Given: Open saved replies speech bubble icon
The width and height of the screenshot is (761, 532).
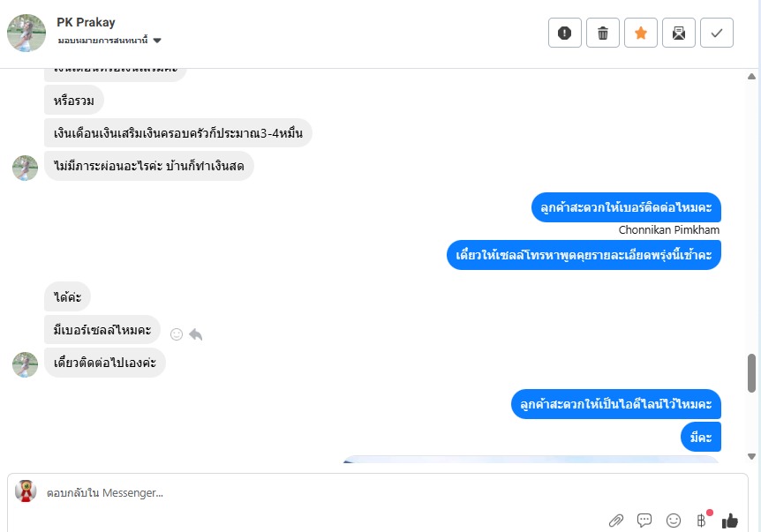Looking at the screenshot, I should point(644,521).
